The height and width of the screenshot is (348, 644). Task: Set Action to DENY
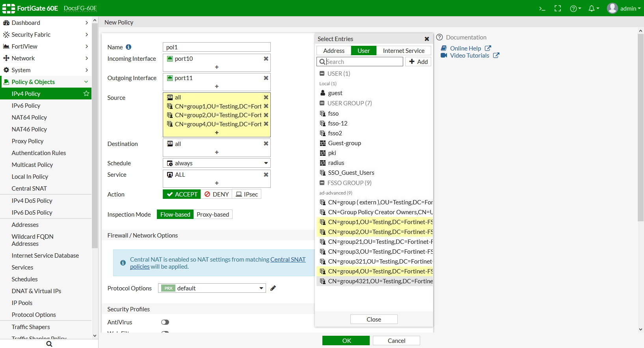(216, 194)
